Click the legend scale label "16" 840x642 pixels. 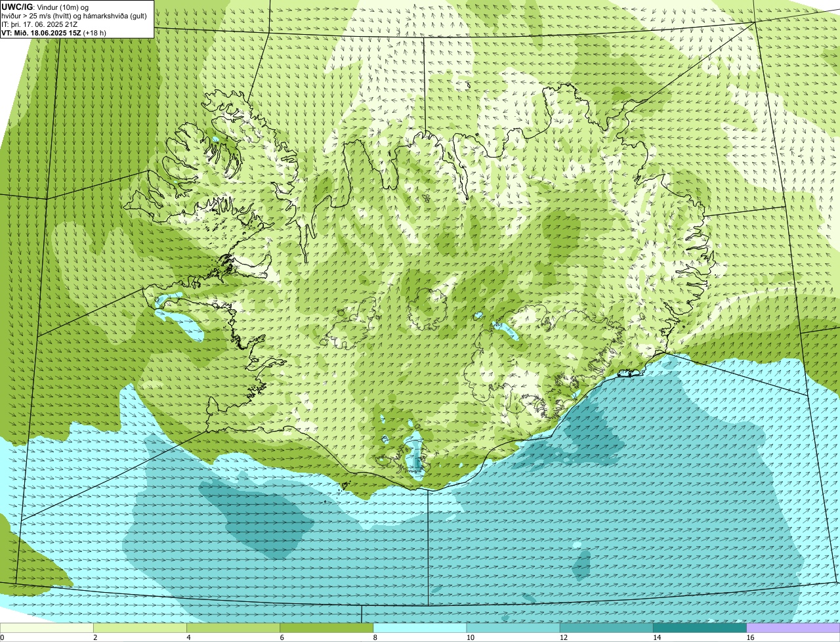[749, 637]
